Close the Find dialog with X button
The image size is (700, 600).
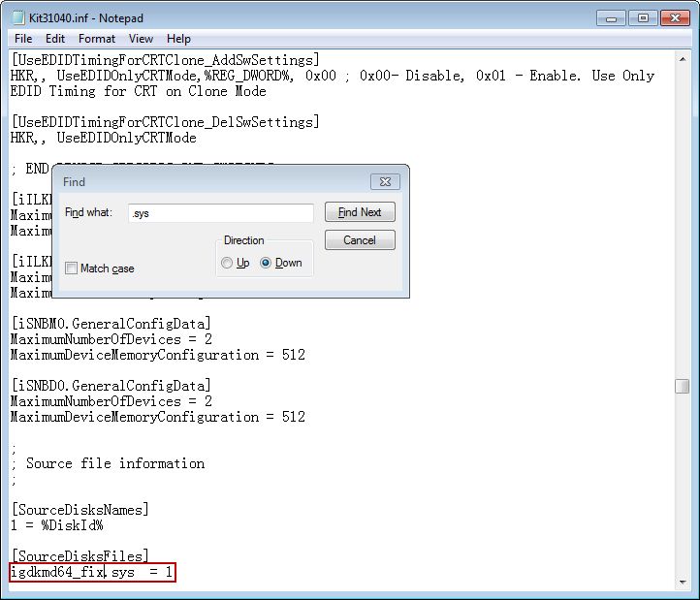click(385, 181)
